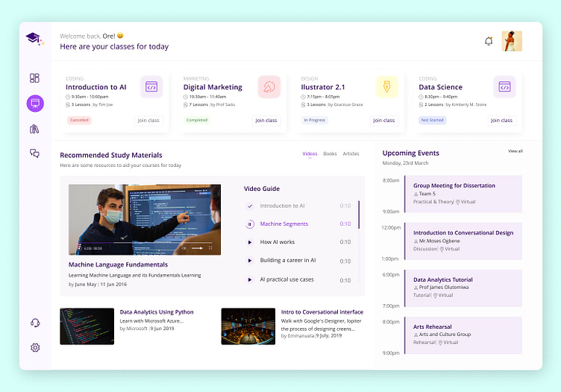Switch to the Articles tab

[x=351, y=154]
